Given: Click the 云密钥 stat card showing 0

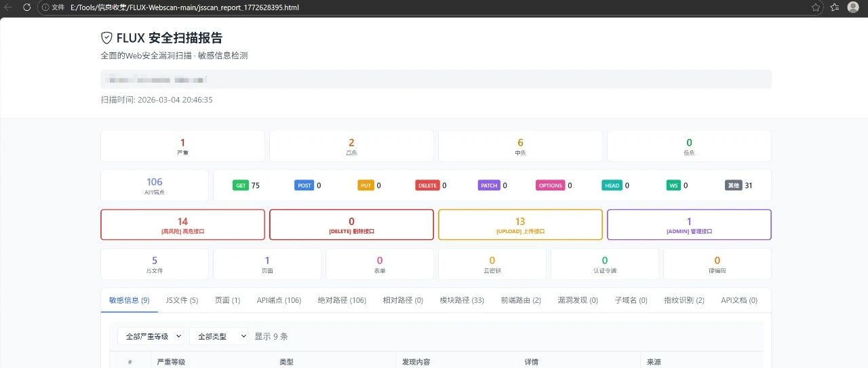Looking at the screenshot, I should (492, 264).
